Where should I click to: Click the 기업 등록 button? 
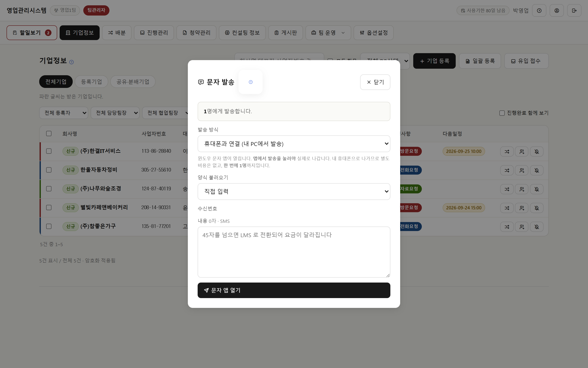point(434,61)
